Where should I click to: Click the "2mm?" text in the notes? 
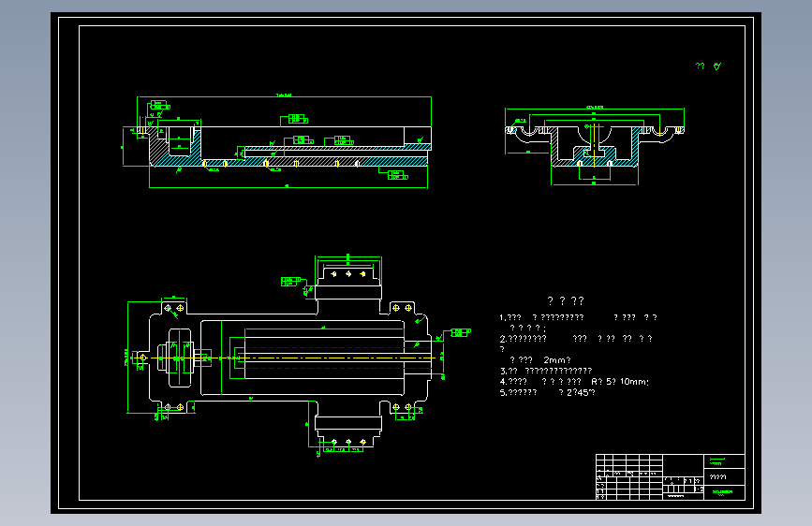point(556,359)
